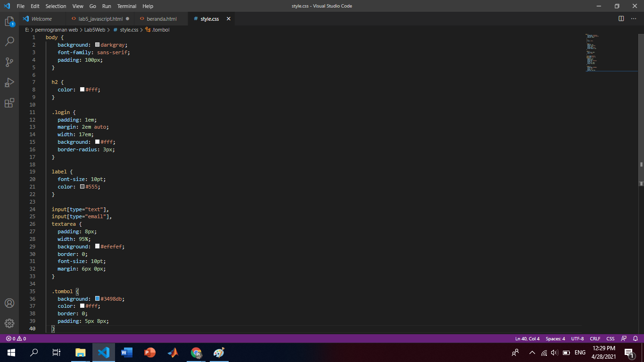Open the Search sidebar icon
644x362 pixels.
click(9, 41)
